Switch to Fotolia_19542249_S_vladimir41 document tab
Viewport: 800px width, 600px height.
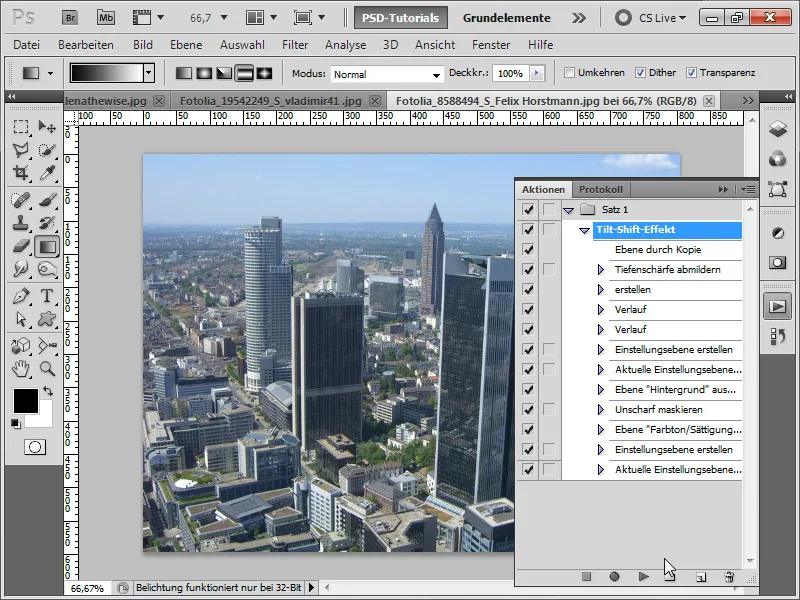tap(271, 101)
